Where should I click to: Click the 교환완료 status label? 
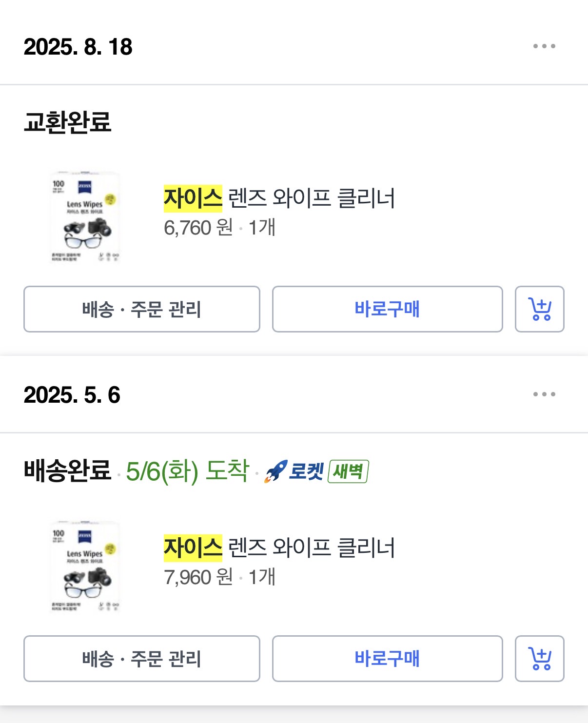point(68,122)
